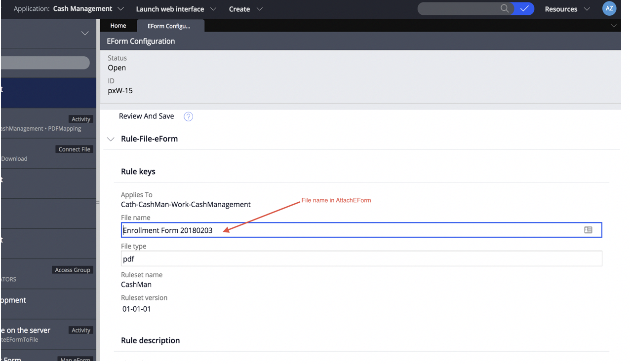The image size is (630, 364).
Task: Click the search magnifier icon
Action: coord(505,8)
